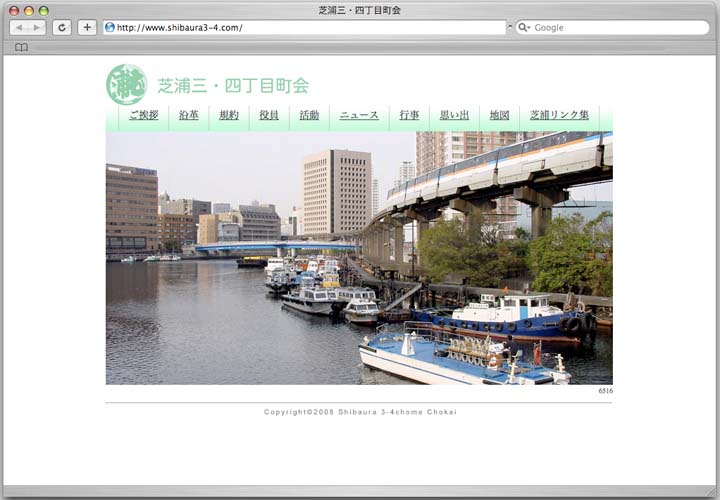The height and width of the screenshot is (500, 720).
Task: Open the ご挨拶 navigation link
Action: pyautogui.click(x=143, y=115)
